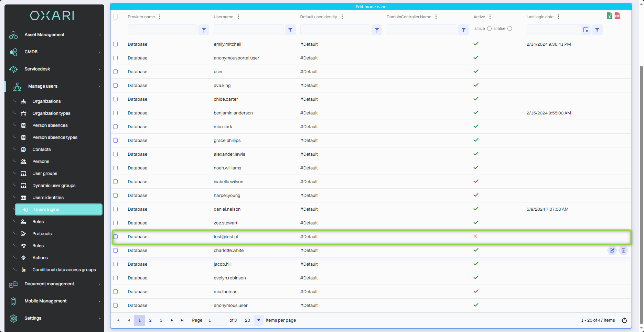644x332 pixels.
Task: Select the emily.mitchell row checkbox
Action: (116, 44)
